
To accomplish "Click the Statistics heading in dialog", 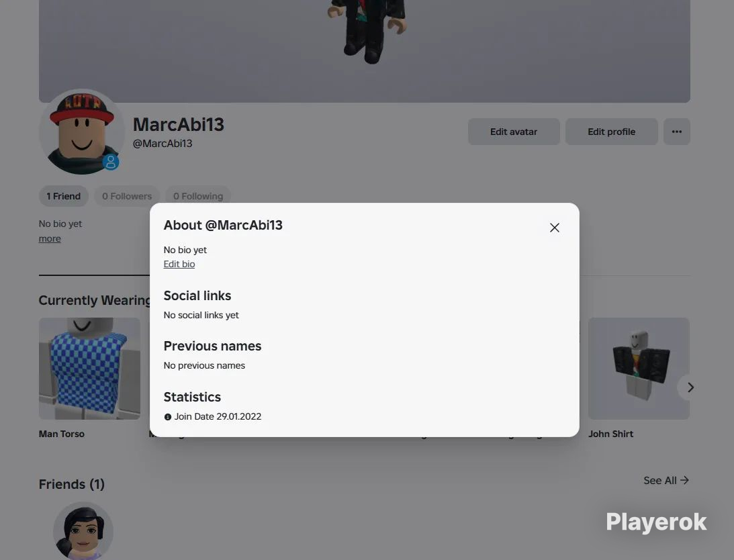I will (x=192, y=397).
